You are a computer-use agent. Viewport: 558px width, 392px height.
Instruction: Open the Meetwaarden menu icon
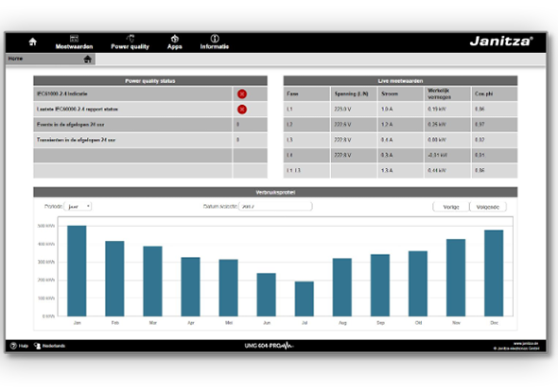(x=74, y=39)
